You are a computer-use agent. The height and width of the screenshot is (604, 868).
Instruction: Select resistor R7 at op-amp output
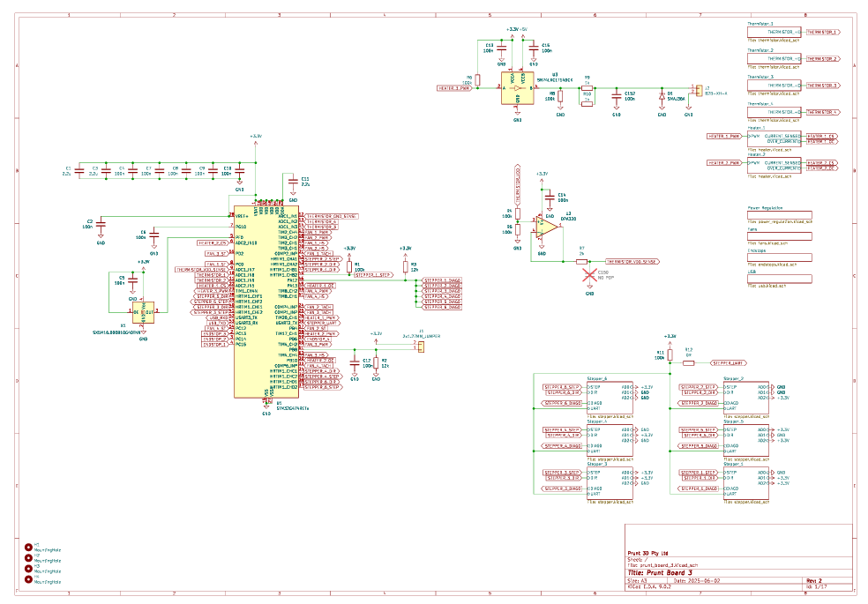581,262
